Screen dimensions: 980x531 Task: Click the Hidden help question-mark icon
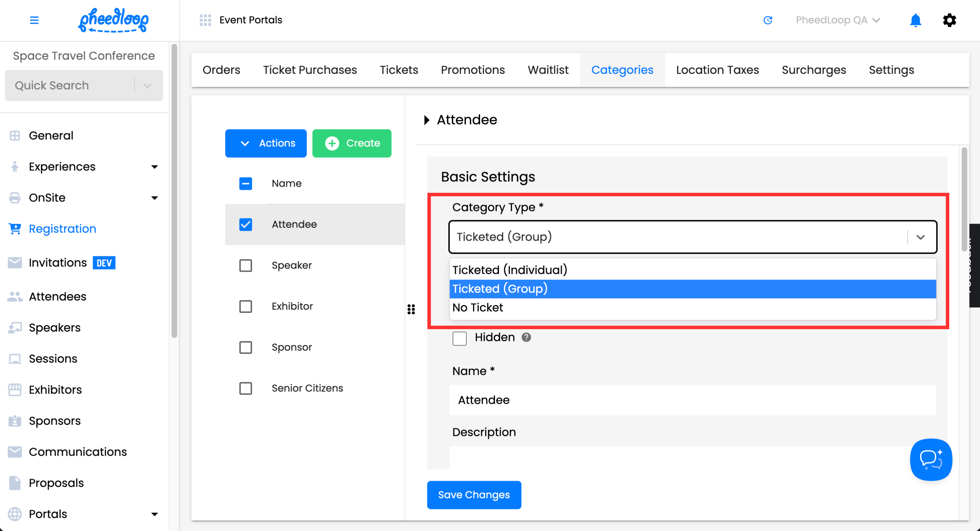pos(526,337)
